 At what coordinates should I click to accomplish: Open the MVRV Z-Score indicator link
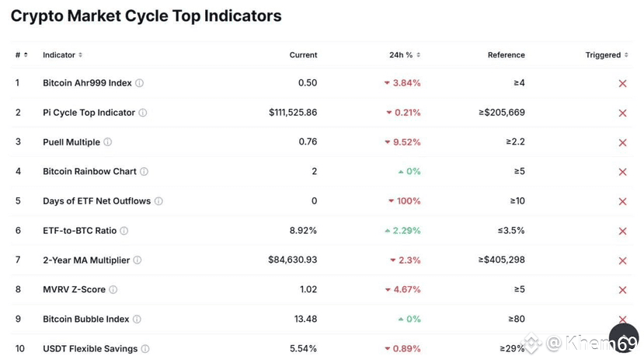[x=74, y=290]
